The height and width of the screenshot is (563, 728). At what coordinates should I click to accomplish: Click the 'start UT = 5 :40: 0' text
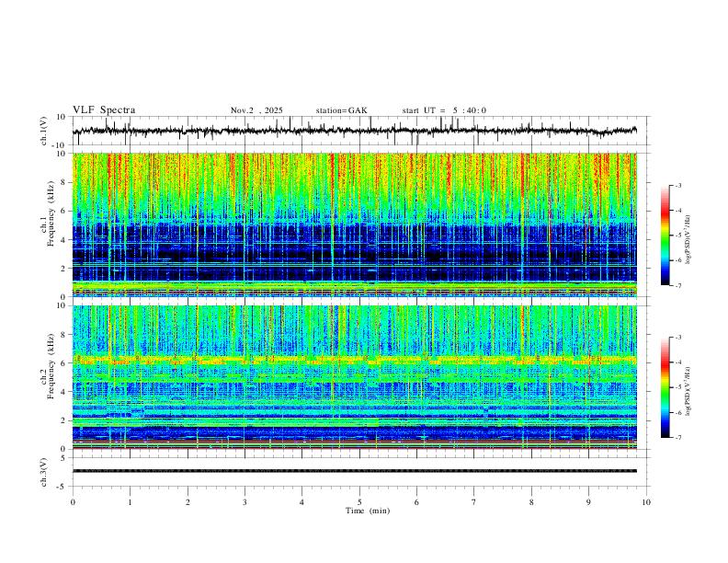pos(444,110)
